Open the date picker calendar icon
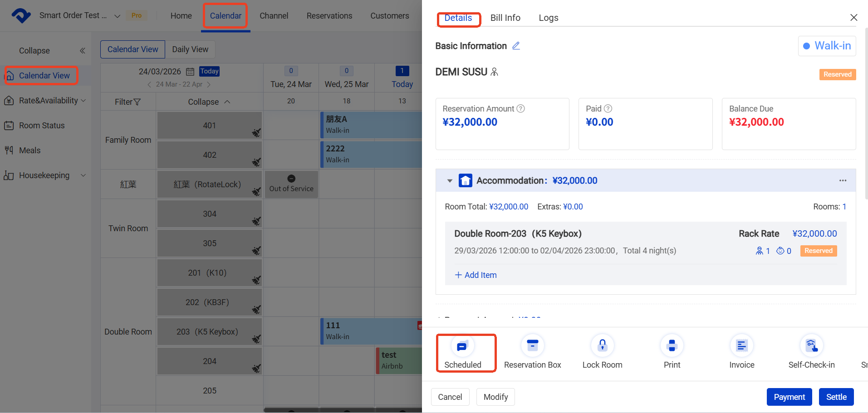The height and width of the screenshot is (413, 868). click(190, 72)
